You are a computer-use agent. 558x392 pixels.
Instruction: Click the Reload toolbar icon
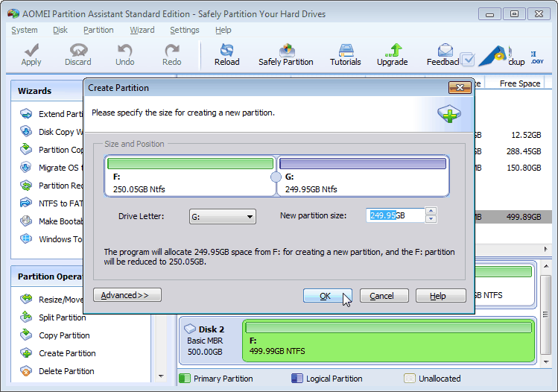click(226, 50)
